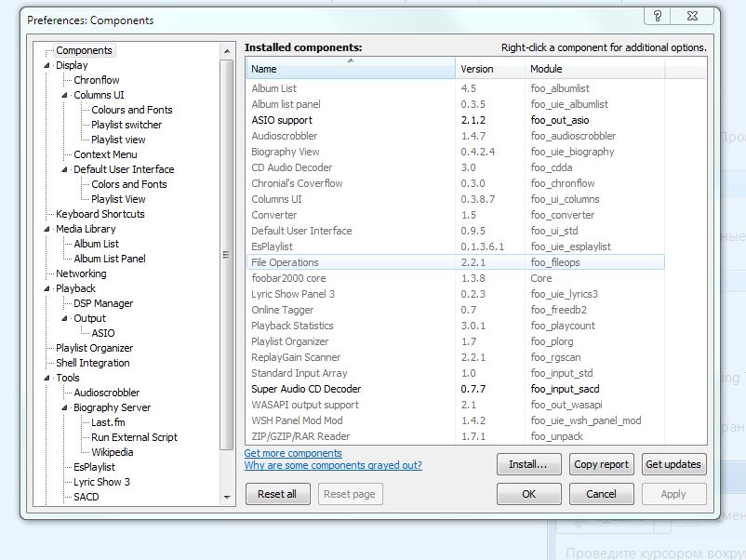Viewport: 746px width, 560px height.
Task: Click the help question mark button
Action: point(658,16)
